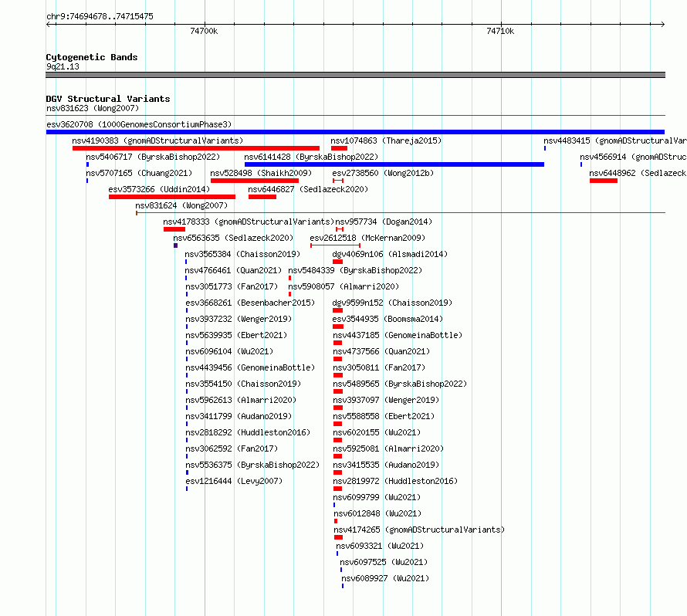Open nsv5489565 (ByrskaBishop2022) label
Screen dimensions: 687x616
tap(400, 384)
